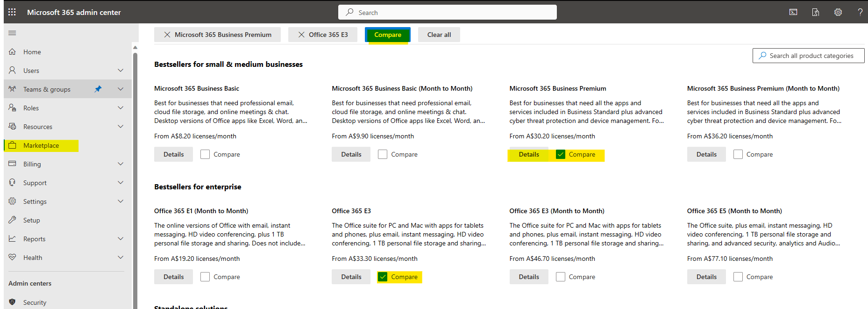Viewport: 868px width, 309px height.
Task: Check Compare for Business Basic (Month to Month)
Action: (x=383, y=154)
